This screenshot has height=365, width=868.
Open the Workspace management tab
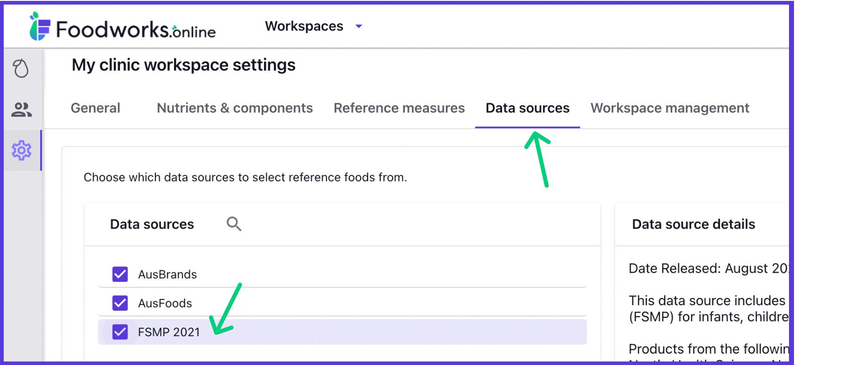tap(670, 108)
